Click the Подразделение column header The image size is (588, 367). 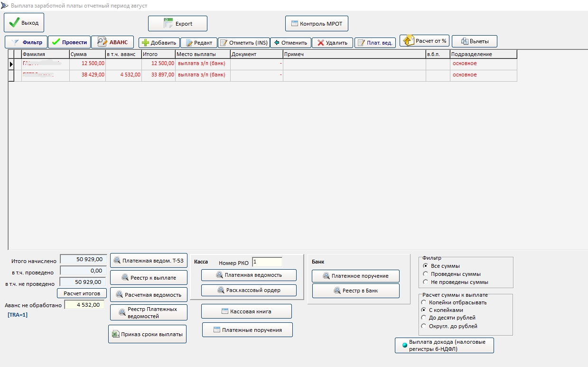pos(483,54)
